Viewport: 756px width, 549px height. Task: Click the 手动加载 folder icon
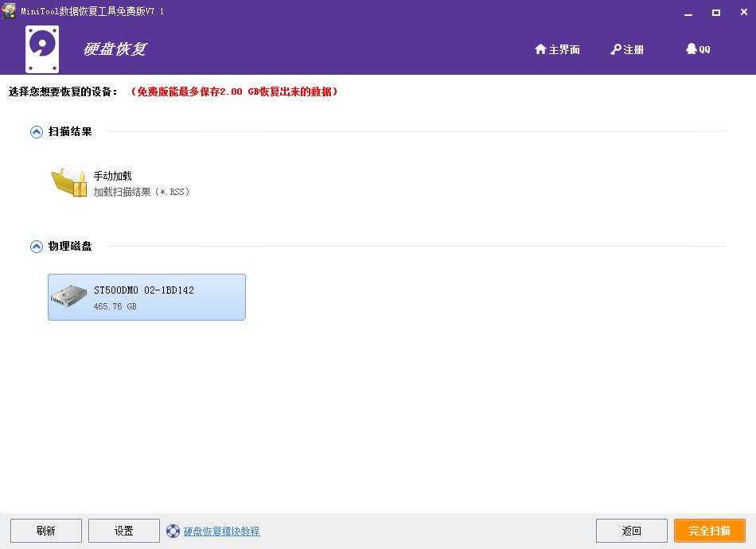pos(69,181)
